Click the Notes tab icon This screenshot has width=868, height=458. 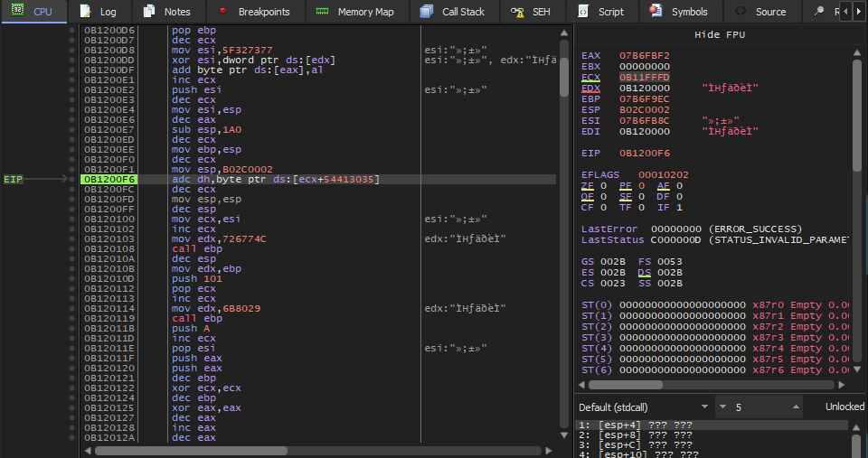[148, 12]
